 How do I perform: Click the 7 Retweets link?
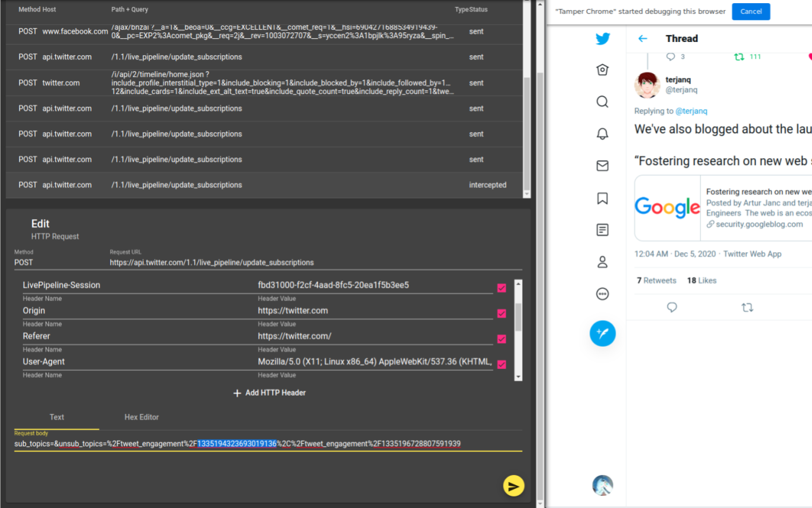coord(657,281)
